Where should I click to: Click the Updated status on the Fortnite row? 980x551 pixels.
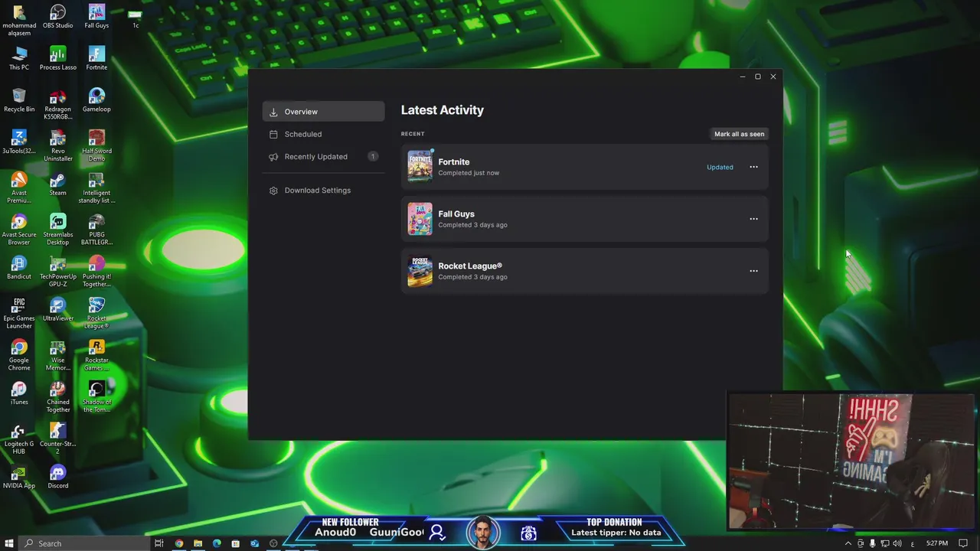720,167
